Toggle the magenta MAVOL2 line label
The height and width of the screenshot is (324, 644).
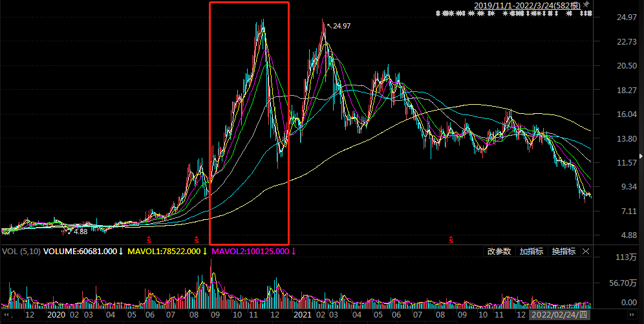pos(253,252)
